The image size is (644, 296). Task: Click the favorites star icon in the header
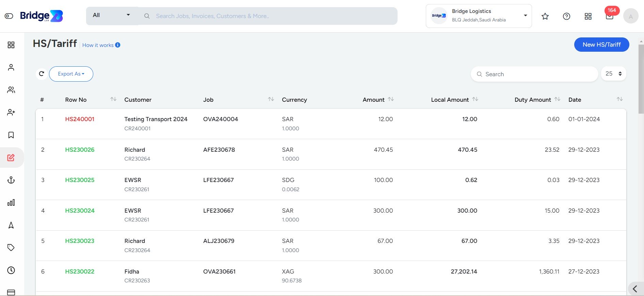click(545, 16)
